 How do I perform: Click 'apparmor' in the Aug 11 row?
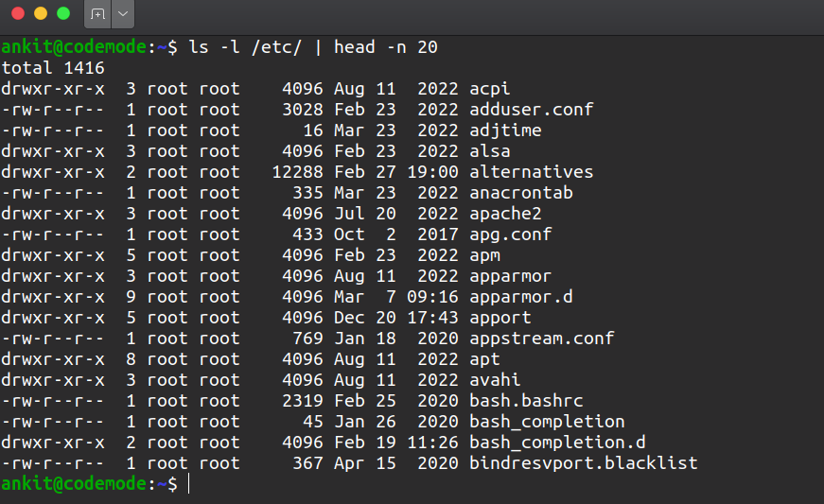(510, 276)
